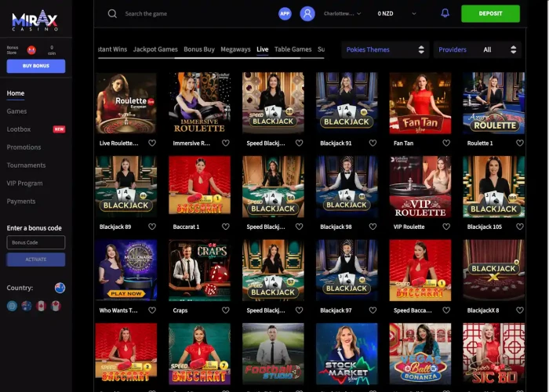Open the Providers All dropdown

(478, 49)
